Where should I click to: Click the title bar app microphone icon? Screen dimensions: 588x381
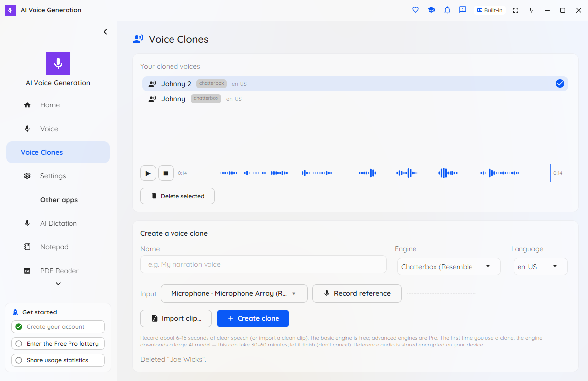10,10
